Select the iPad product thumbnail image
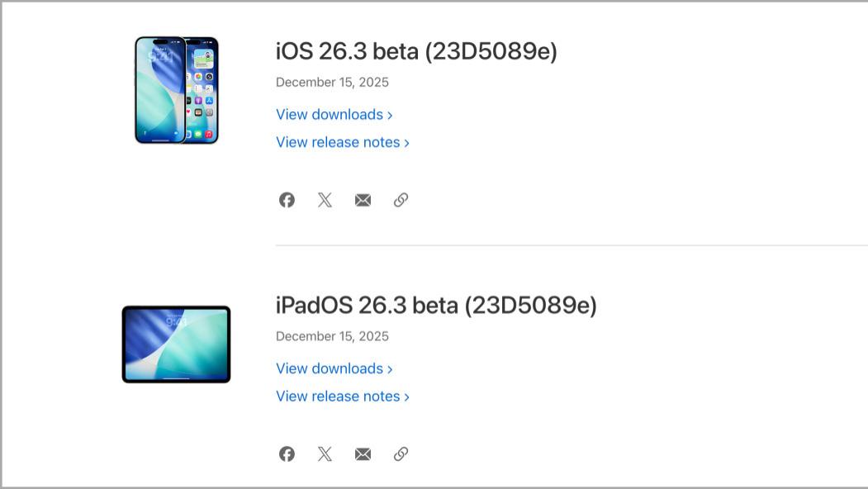Screen dimensions: 868x489 click(176, 344)
